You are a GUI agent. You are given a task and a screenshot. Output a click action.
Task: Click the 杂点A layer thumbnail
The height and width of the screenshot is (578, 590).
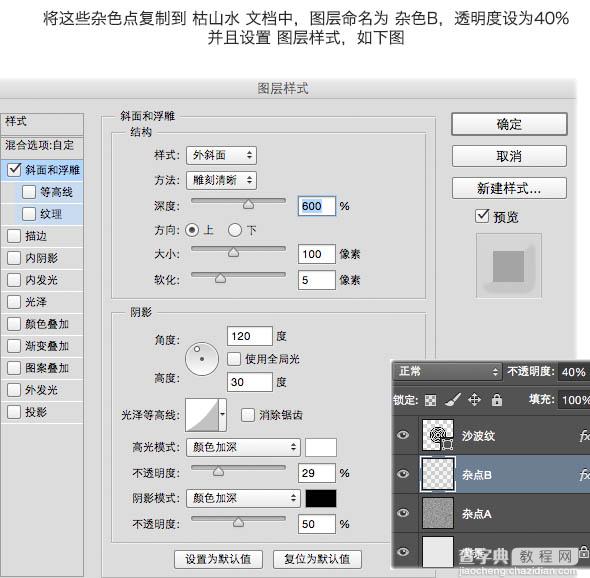pos(438,513)
